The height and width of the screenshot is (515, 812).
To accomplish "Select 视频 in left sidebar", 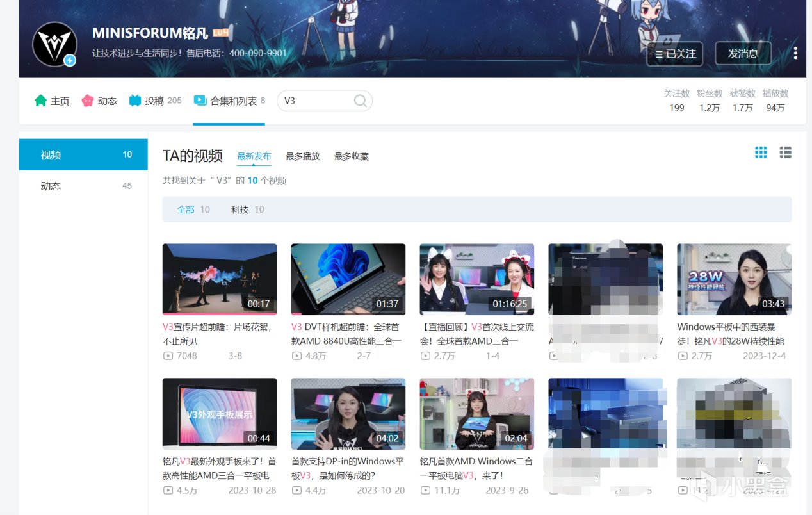I will [83, 154].
